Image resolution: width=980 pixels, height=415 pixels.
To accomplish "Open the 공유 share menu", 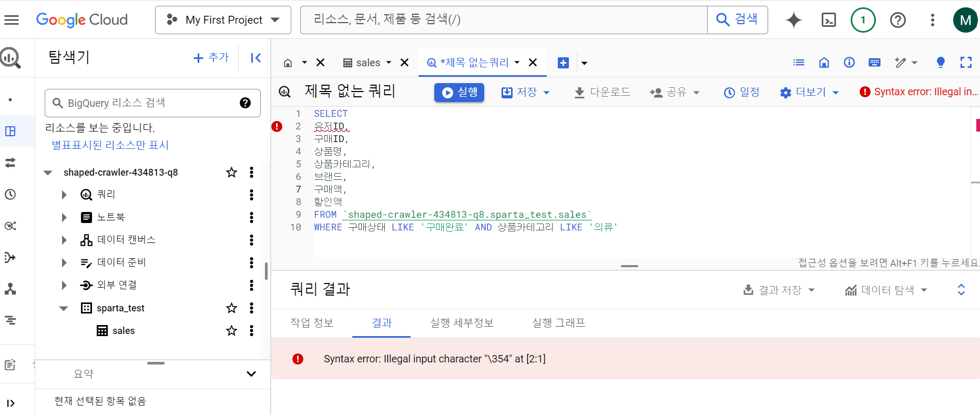I will (x=675, y=93).
